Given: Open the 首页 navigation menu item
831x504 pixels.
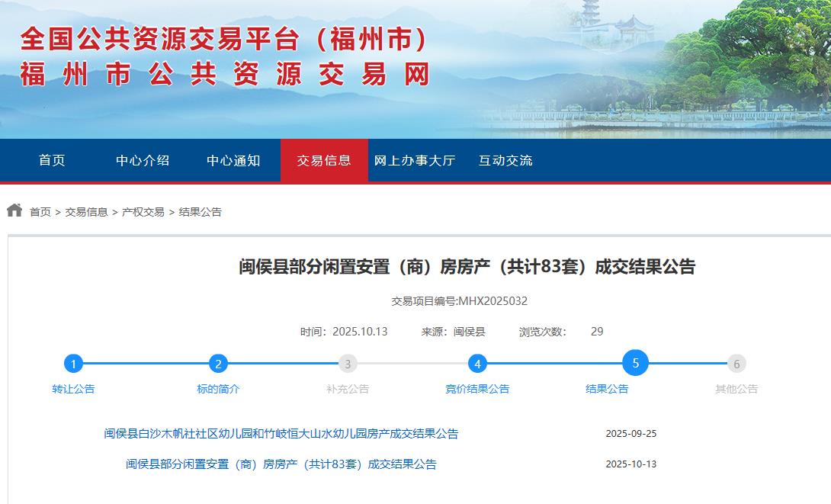Looking at the screenshot, I should (52, 160).
